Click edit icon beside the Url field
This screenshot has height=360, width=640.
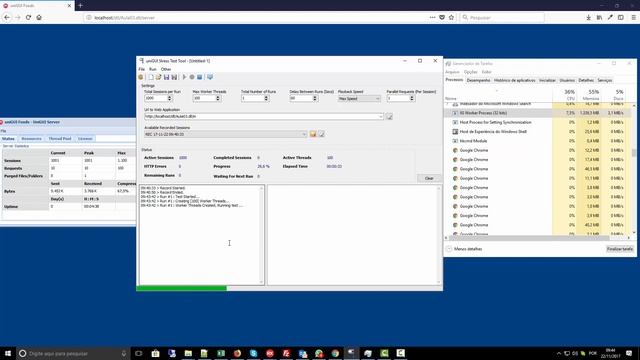pyautogui.click(x=389, y=117)
